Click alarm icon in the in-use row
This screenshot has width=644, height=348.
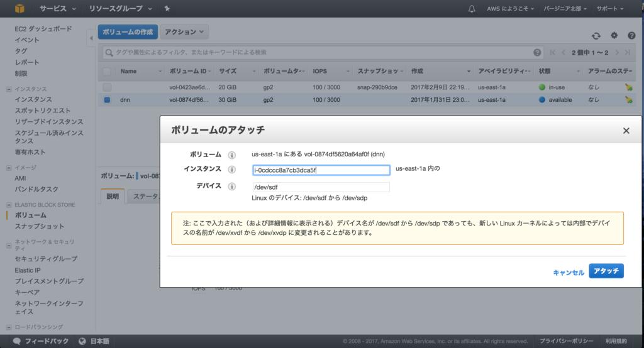pos(628,87)
